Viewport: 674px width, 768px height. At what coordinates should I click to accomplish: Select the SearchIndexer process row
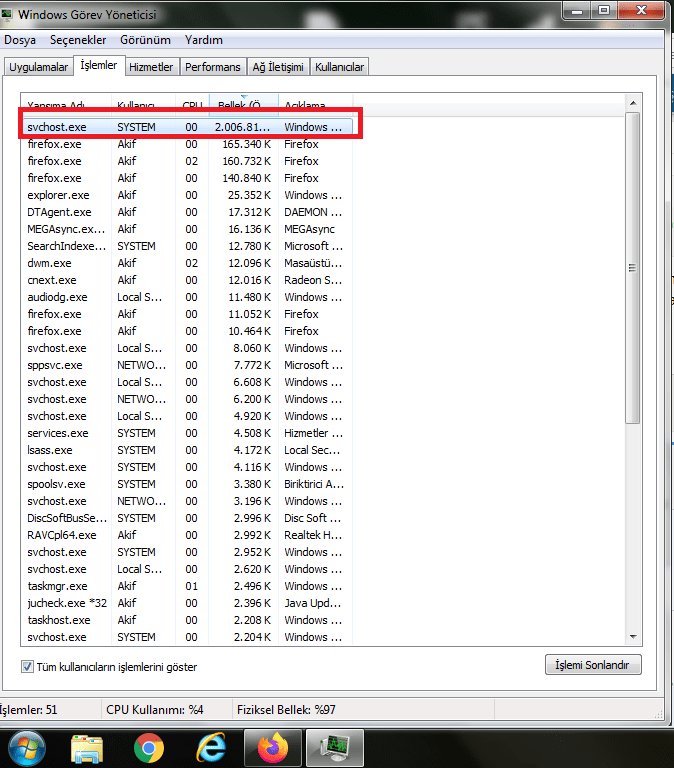187,246
